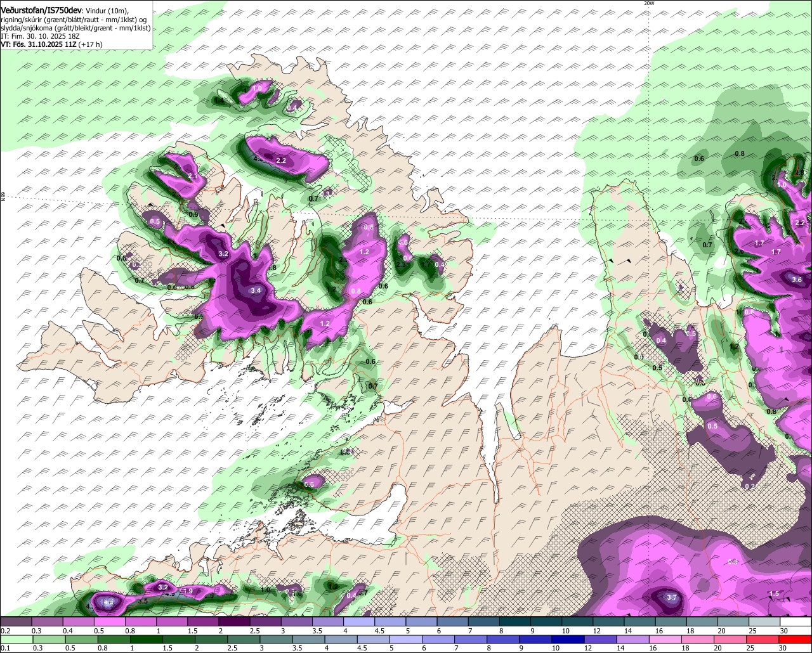
Task: Select bottom legend swatch between 3 and 3.5
Action: pos(277,640)
